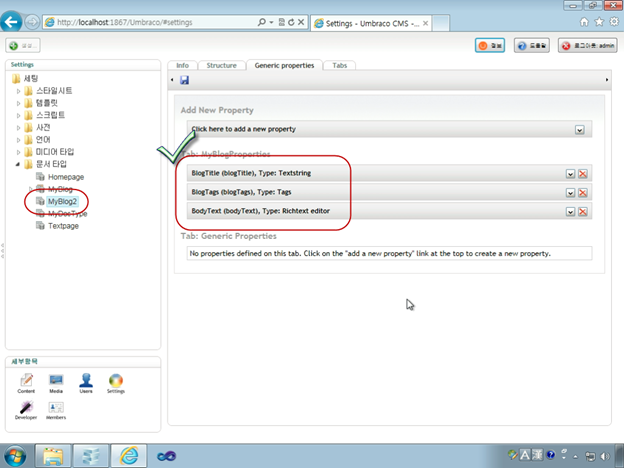624x468 pixels.
Task: Click the help button with question mark
Action: [x=532, y=46]
